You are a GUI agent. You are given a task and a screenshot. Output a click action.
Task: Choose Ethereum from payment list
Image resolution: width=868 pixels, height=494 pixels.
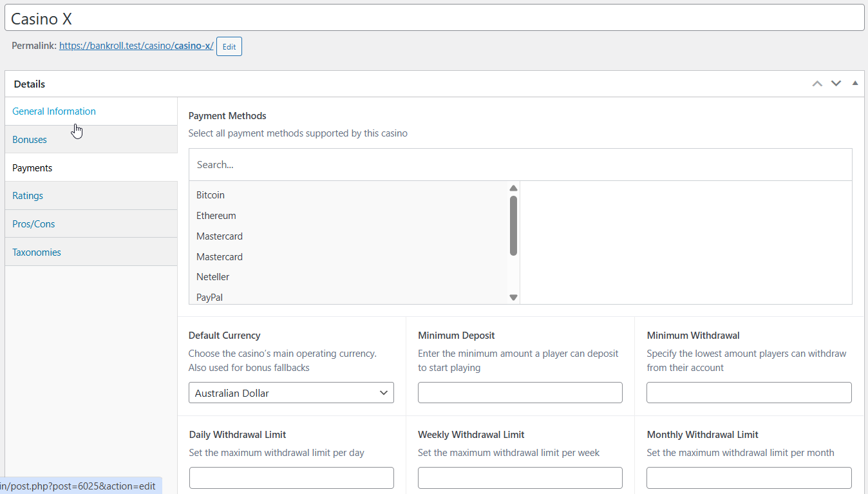pyautogui.click(x=216, y=216)
